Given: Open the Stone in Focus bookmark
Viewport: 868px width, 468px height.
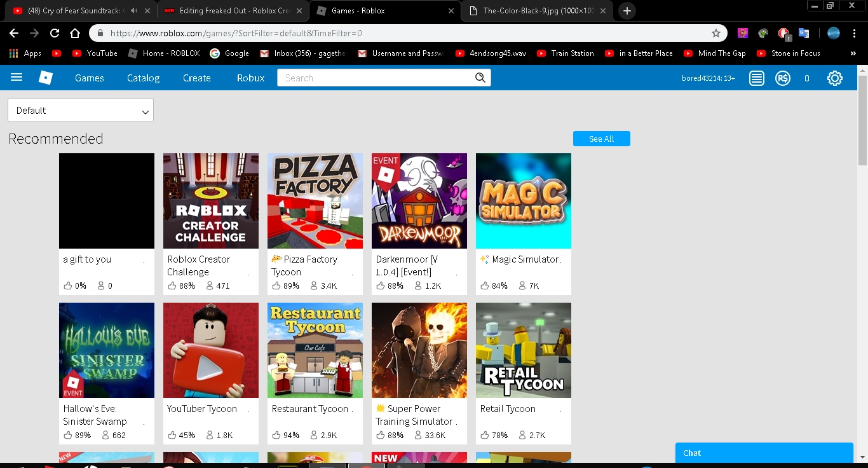Looking at the screenshot, I should [789, 53].
